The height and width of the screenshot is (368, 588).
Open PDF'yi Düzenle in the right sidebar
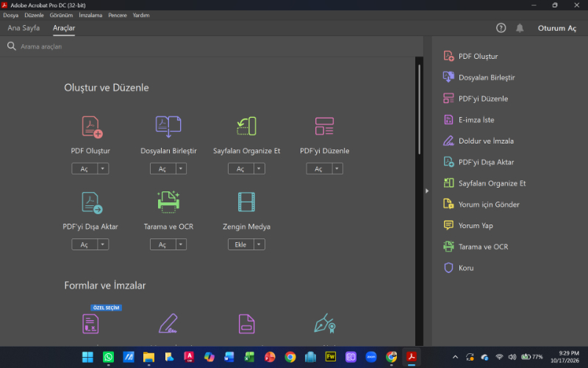[x=476, y=99]
